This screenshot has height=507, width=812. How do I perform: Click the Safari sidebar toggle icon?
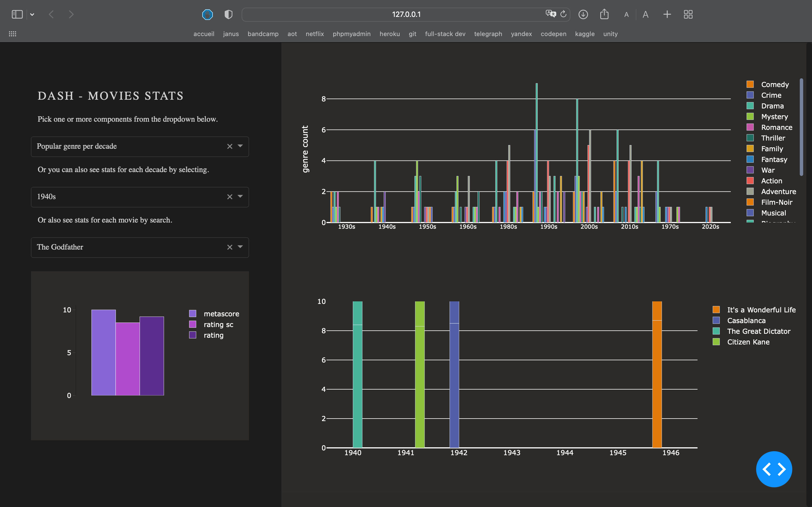pos(17,14)
